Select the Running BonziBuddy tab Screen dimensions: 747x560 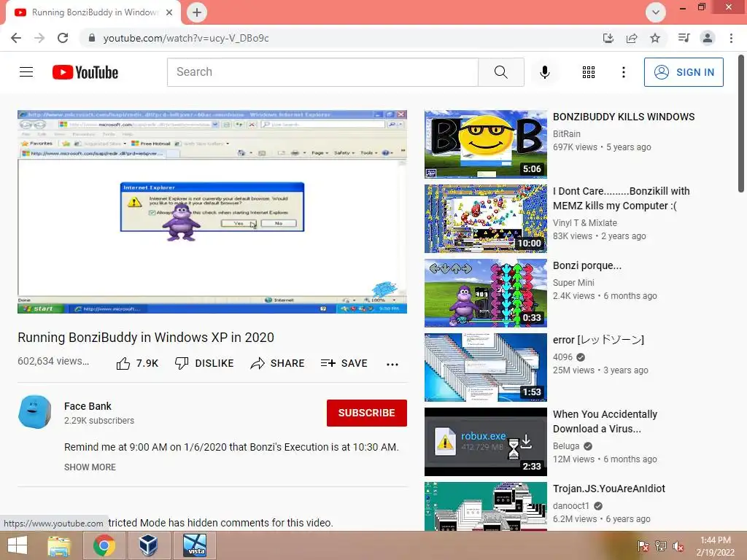(x=93, y=12)
